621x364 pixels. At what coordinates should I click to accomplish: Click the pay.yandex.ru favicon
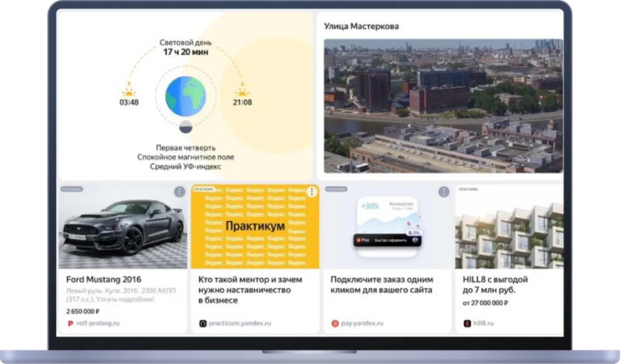point(335,323)
